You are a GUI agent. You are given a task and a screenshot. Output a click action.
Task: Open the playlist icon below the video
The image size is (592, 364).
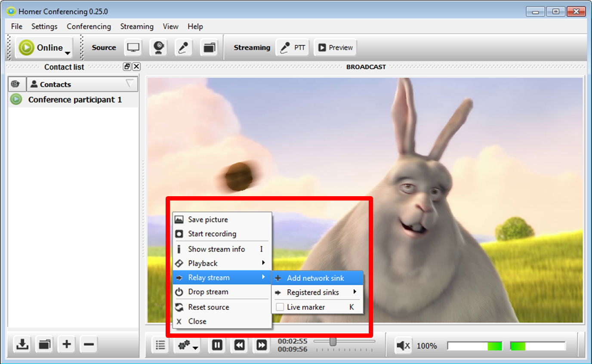coord(160,345)
